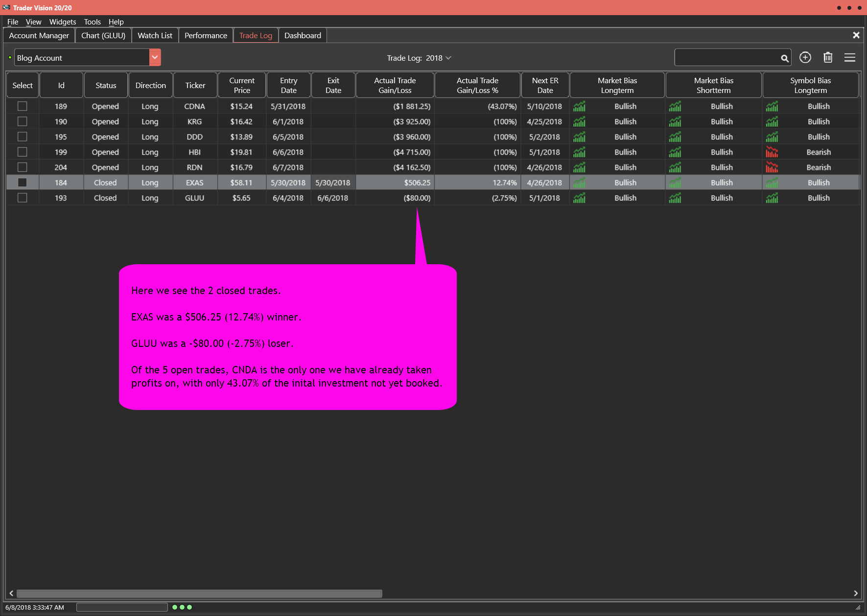Click Market Bias Shortterm icon in CDNA row
Viewport: 867px width, 616px height.
pos(675,106)
